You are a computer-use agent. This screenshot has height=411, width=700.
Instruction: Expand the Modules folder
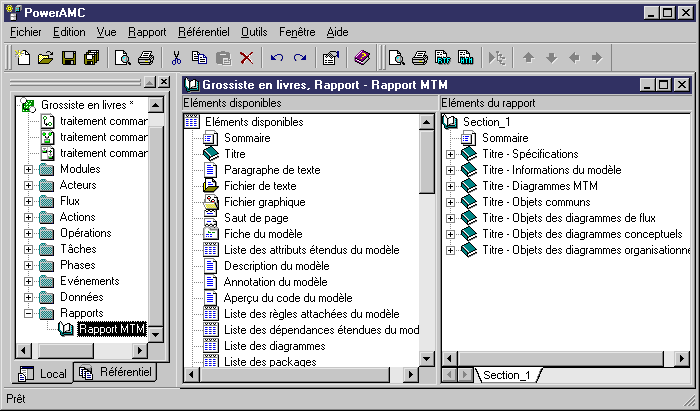pos(29,169)
